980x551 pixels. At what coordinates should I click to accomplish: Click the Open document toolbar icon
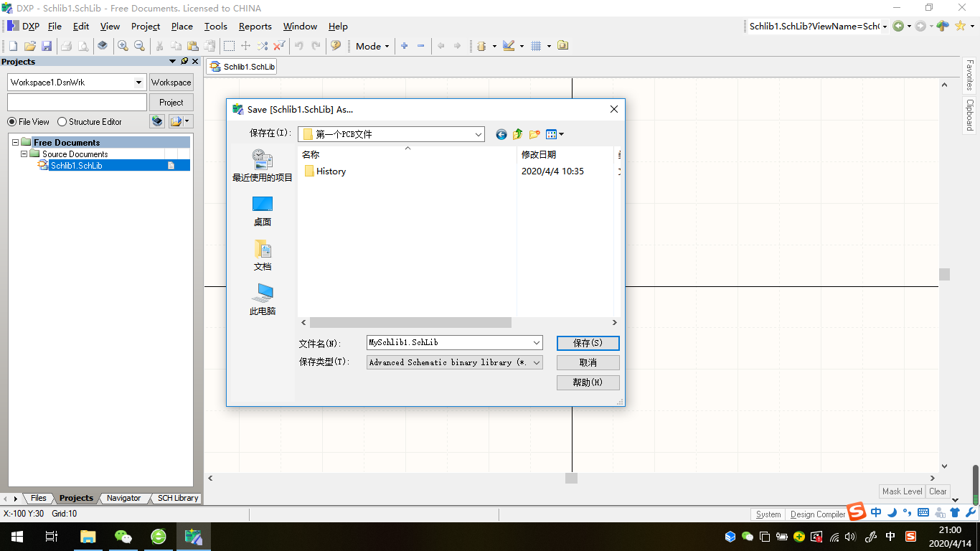(x=30, y=45)
